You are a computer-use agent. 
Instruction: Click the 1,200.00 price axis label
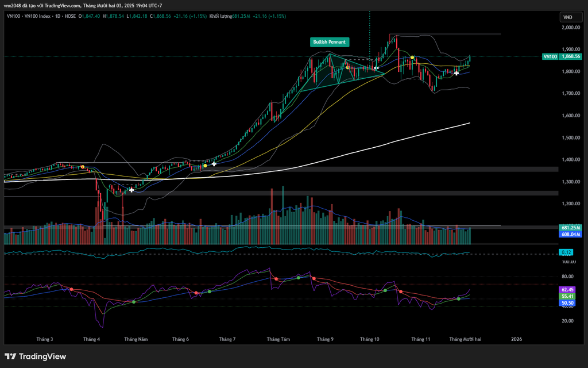[571, 204]
